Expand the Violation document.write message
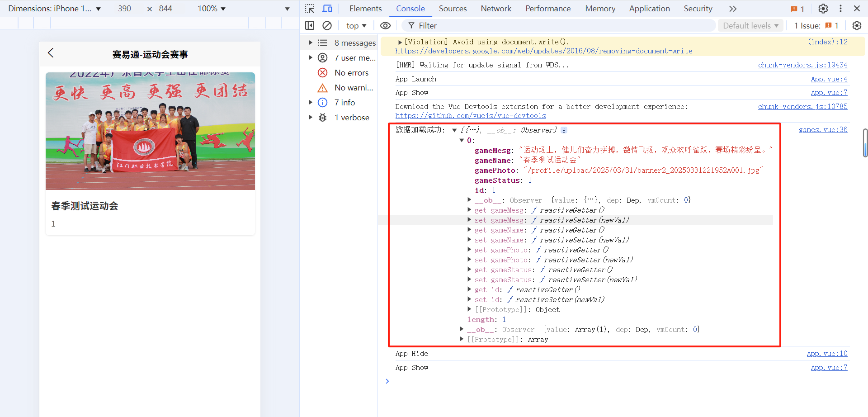Viewport: 868px width, 417px height. tap(400, 42)
